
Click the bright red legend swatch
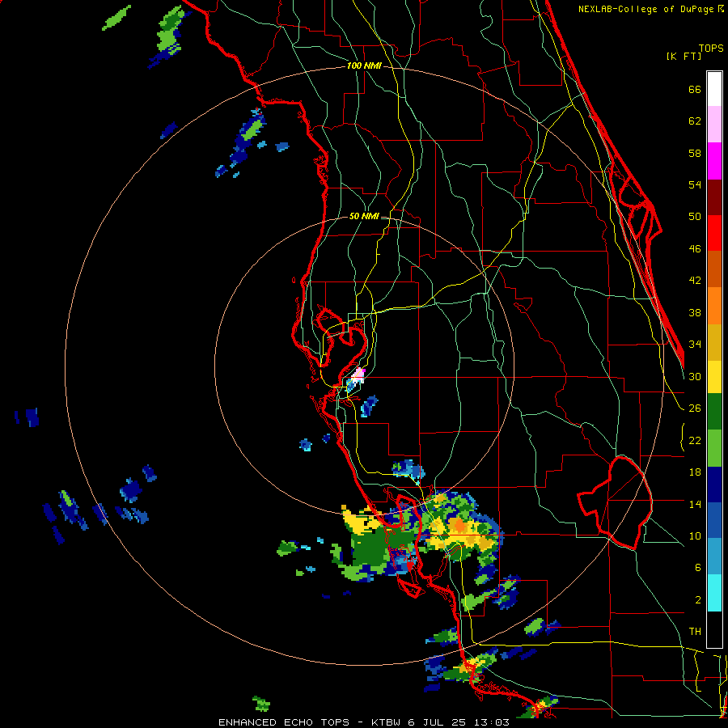714,233
